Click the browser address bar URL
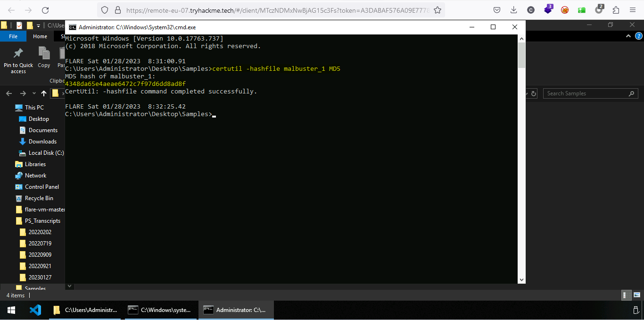This screenshot has width=644, height=320. 277,10
